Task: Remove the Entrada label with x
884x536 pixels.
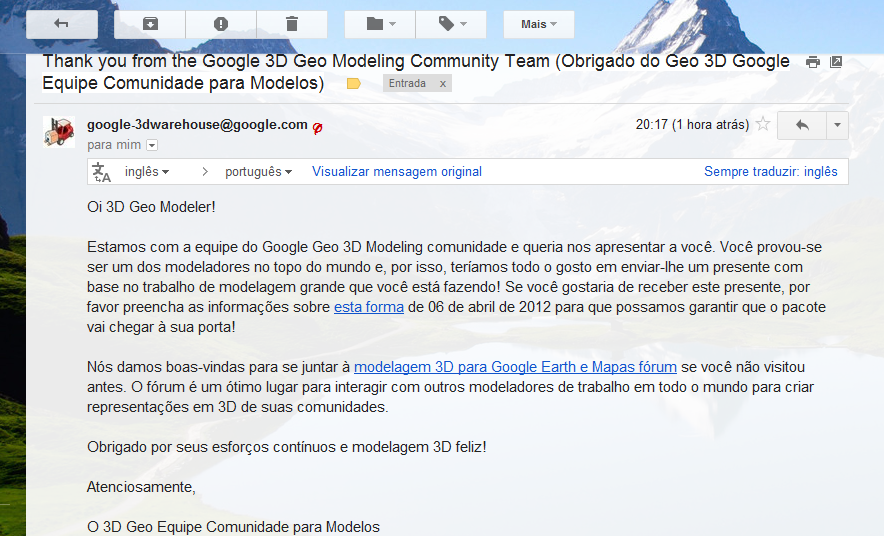Action: coord(443,83)
